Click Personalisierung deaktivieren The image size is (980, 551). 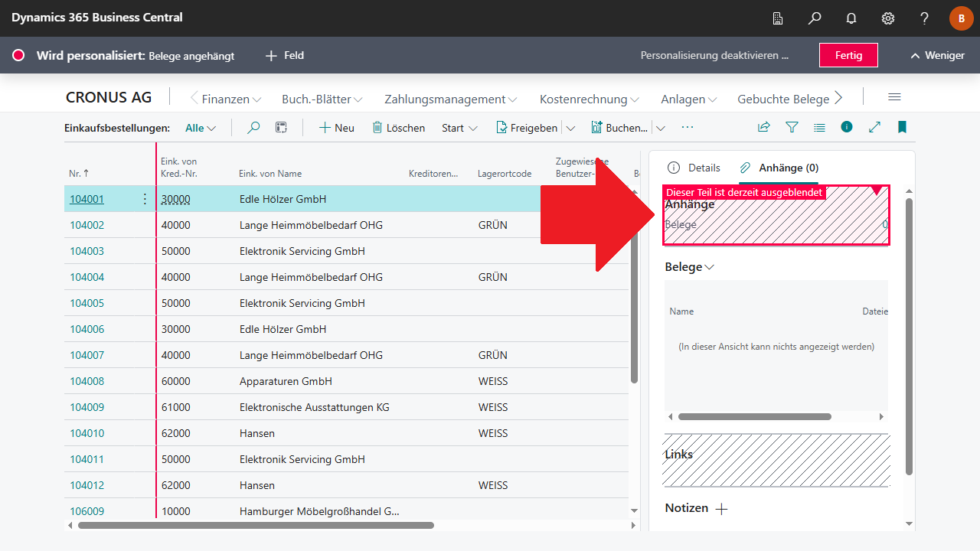tap(714, 55)
